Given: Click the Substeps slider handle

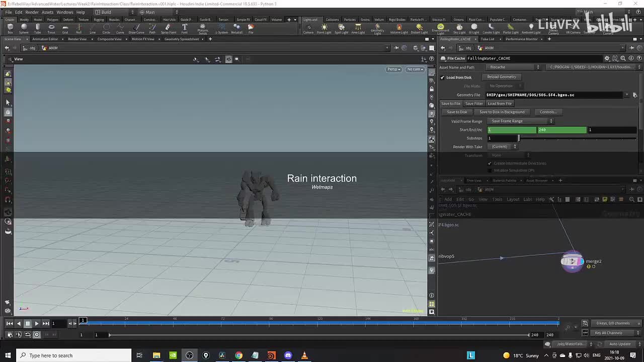Looking at the screenshot, I should tap(519, 138).
